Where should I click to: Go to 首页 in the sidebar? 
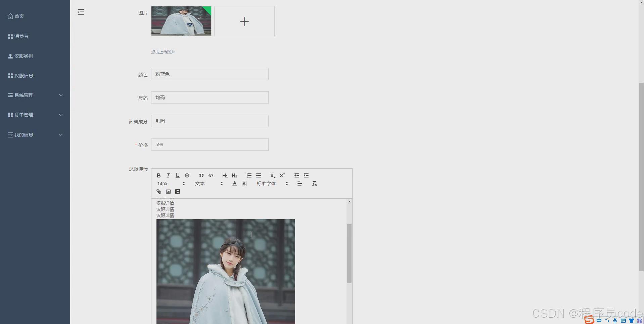click(x=35, y=16)
